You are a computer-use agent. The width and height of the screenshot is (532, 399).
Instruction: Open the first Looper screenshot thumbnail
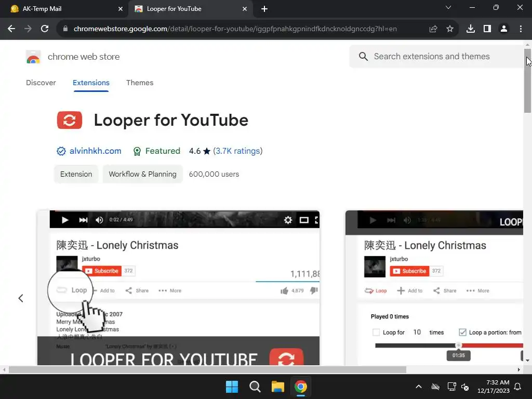pyautogui.click(x=179, y=288)
